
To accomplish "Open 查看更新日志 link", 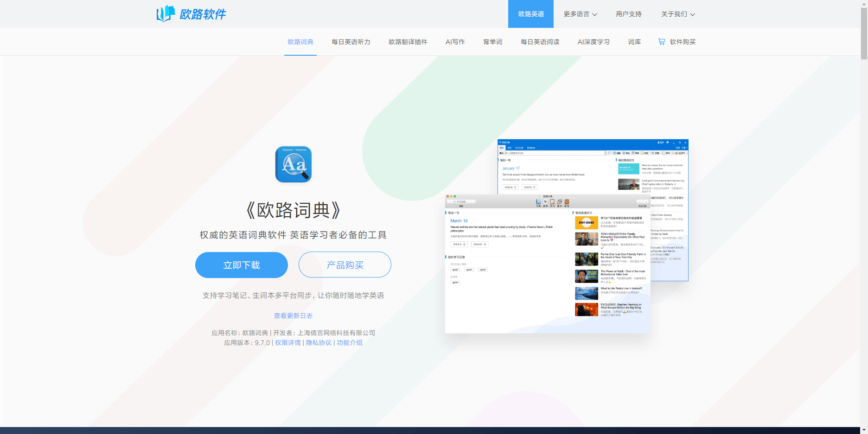I will (x=294, y=316).
